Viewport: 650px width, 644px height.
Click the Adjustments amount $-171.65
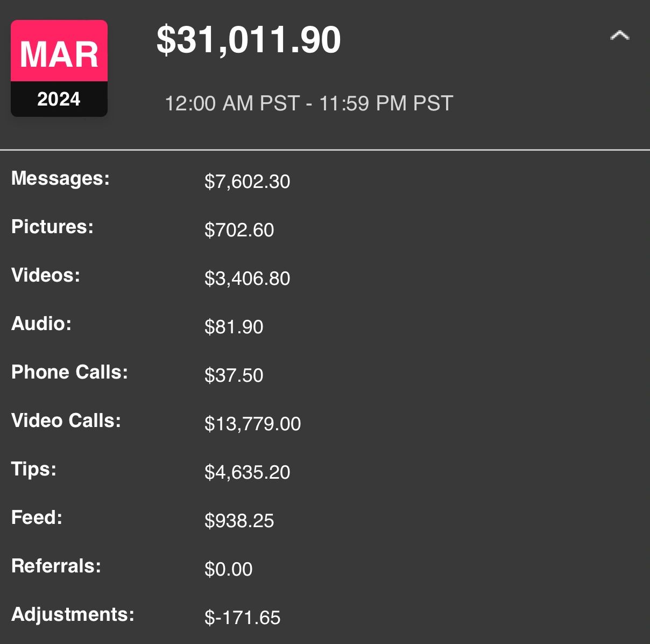click(242, 618)
